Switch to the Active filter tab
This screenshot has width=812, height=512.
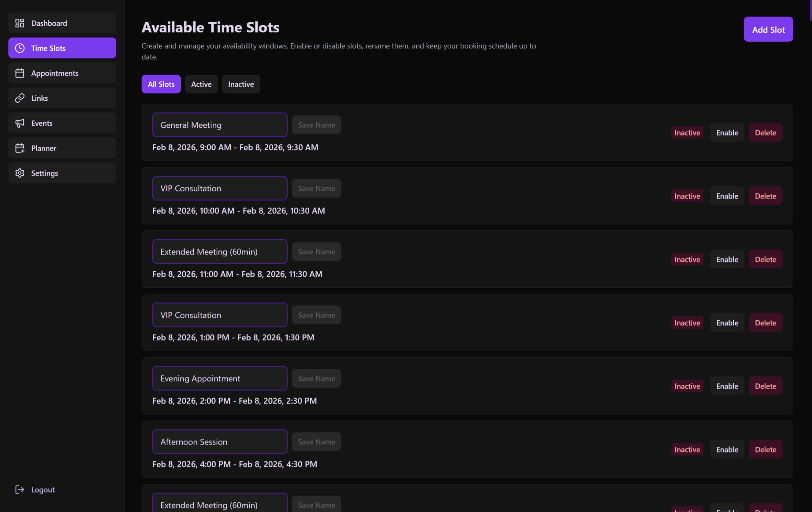[x=201, y=84]
